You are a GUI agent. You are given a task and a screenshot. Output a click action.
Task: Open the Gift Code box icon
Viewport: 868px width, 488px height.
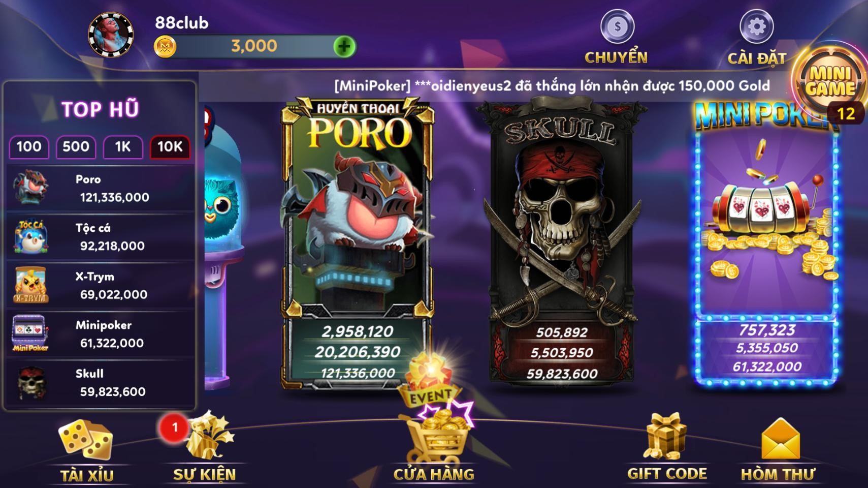coord(665,436)
